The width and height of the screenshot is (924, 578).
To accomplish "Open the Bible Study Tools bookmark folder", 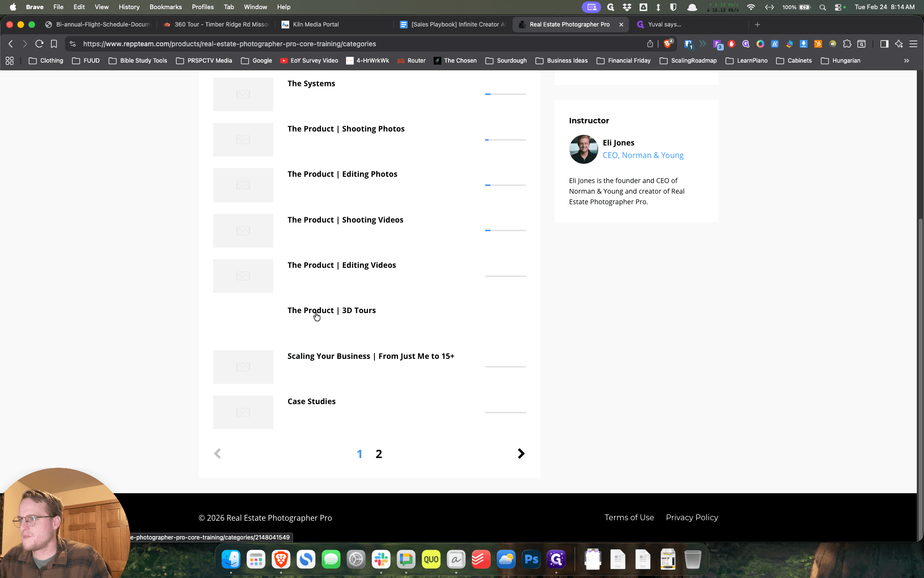I will click(x=138, y=61).
